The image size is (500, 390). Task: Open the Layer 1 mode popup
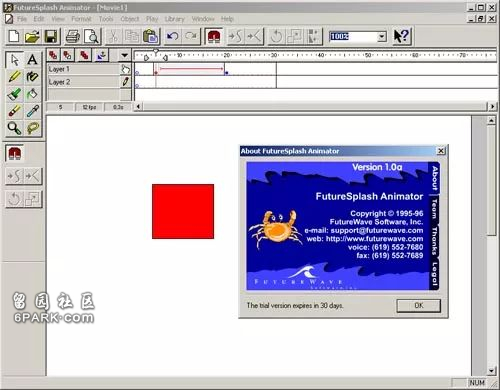click(126, 69)
